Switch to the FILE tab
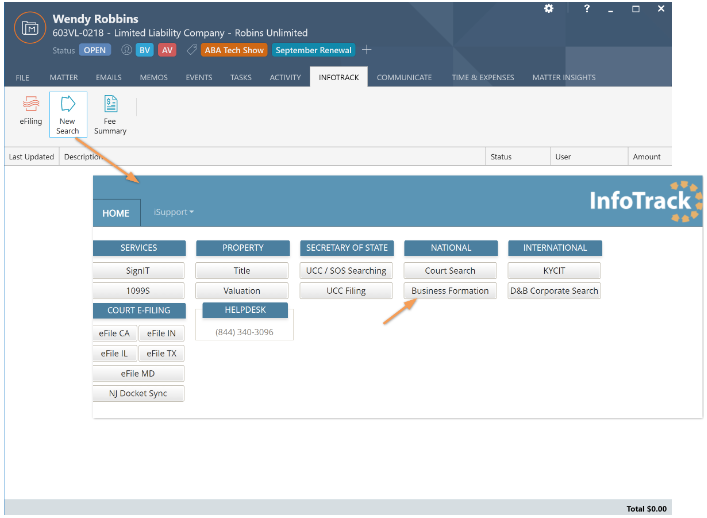This screenshot has width=707, height=518. coord(22,78)
